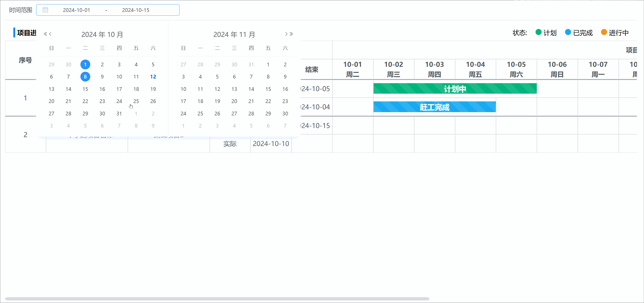Select November 30 in right calendar
Image resolution: width=644 pixels, height=303 pixels.
coord(285,113)
